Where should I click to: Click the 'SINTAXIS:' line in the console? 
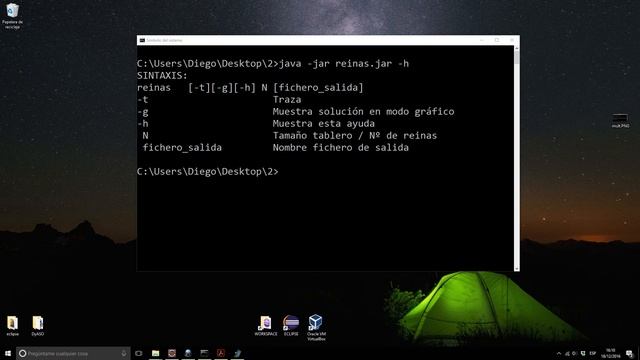[162, 76]
